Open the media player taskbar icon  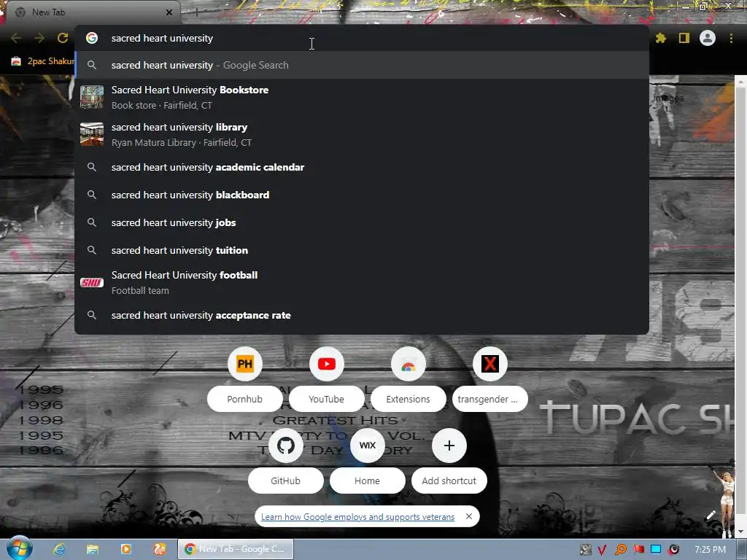click(x=125, y=549)
